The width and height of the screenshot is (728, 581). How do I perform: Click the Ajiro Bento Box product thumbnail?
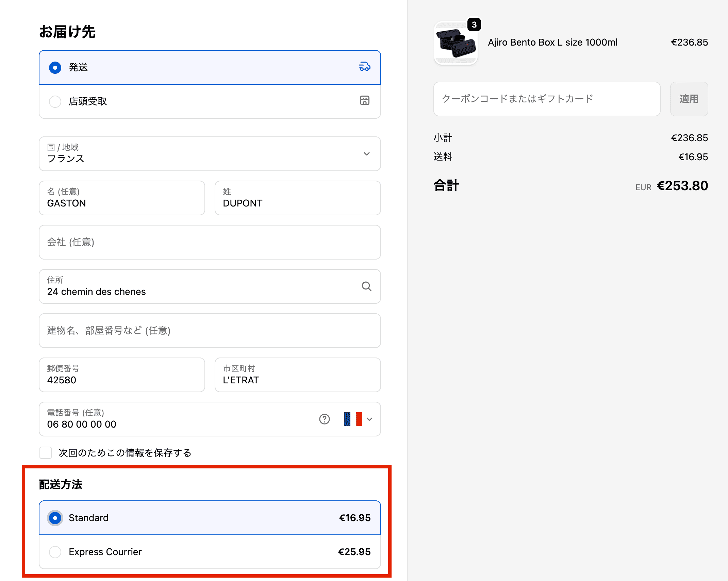point(456,43)
